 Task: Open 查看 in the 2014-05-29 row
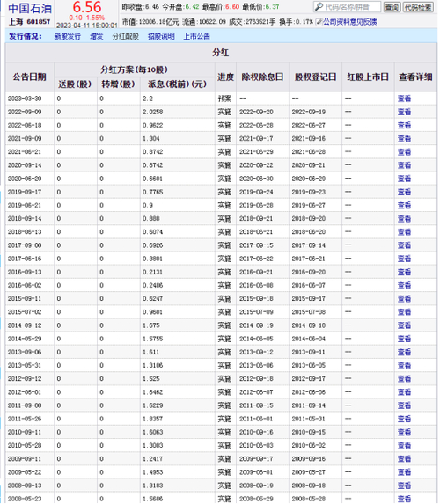pos(404,339)
